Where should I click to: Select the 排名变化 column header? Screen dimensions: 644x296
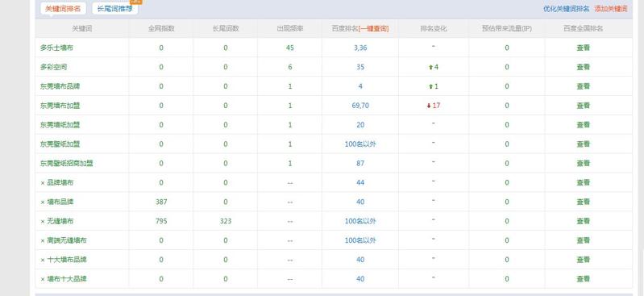(434, 29)
